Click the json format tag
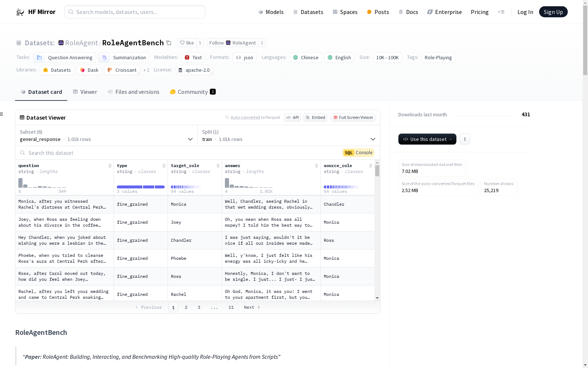 pos(244,57)
